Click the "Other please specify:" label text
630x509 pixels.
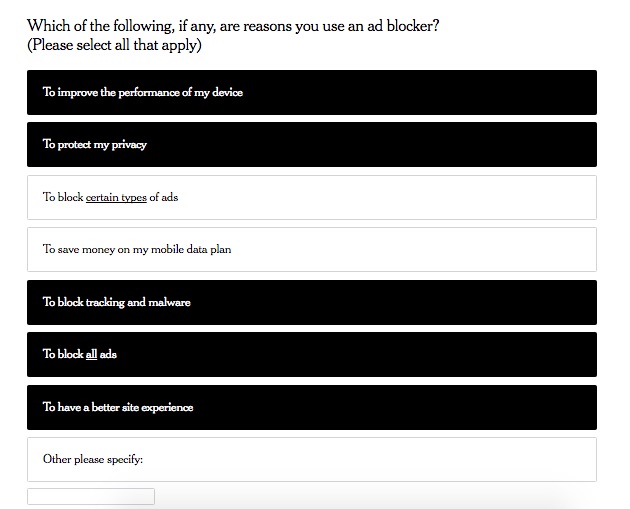(x=93, y=459)
